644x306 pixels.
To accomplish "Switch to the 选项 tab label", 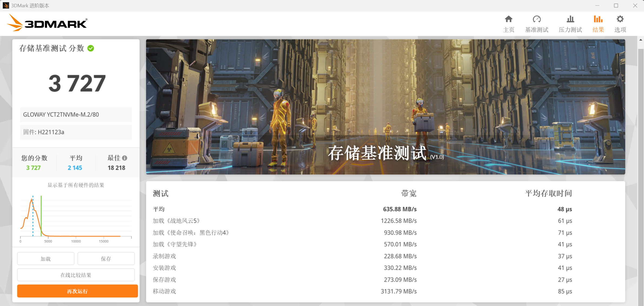I will coord(620,30).
